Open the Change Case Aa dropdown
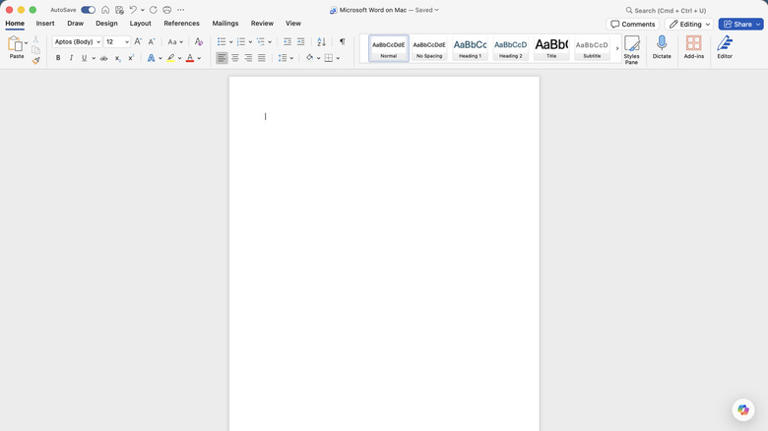Viewport: 768px width, 431px height. [x=175, y=42]
